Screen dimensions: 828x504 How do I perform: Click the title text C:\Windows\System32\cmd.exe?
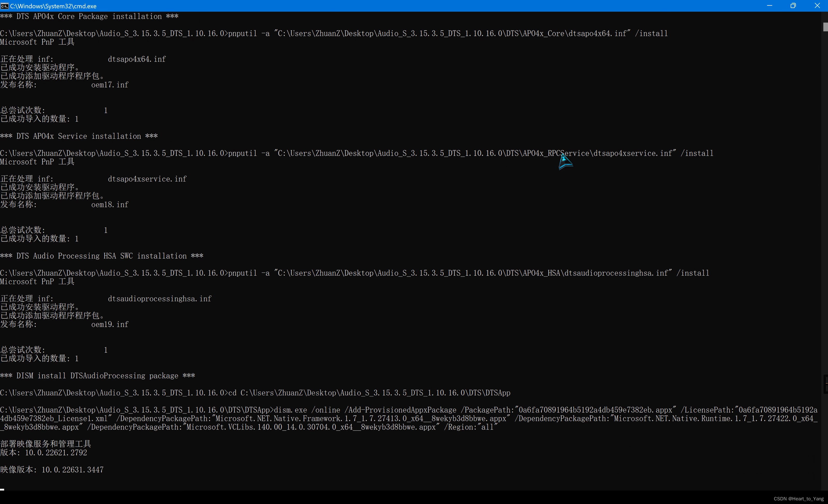pyautogui.click(x=53, y=6)
